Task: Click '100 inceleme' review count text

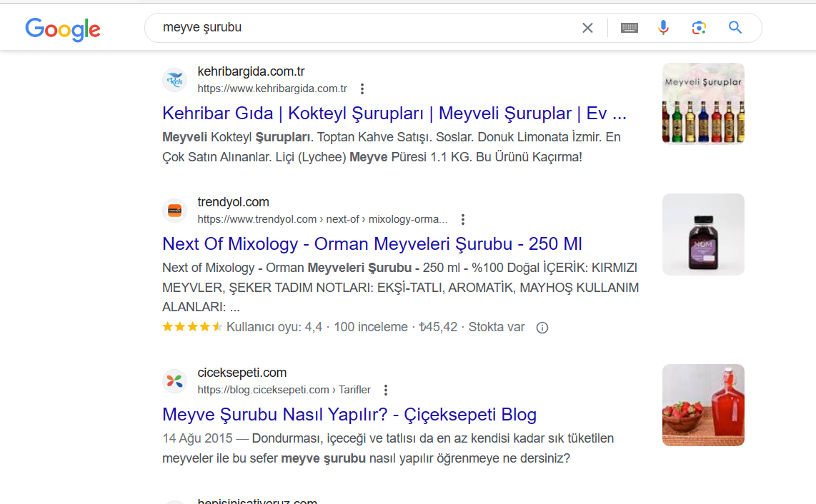Action: coord(371,327)
